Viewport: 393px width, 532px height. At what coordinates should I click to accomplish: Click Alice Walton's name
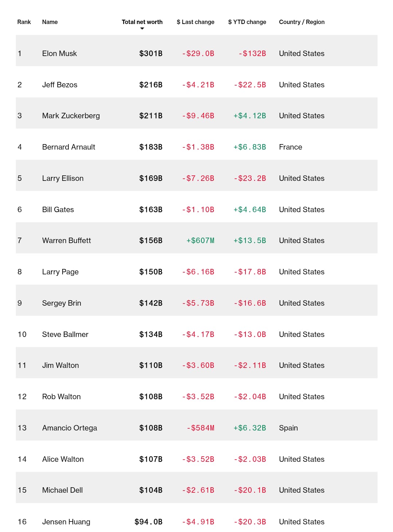click(x=63, y=459)
